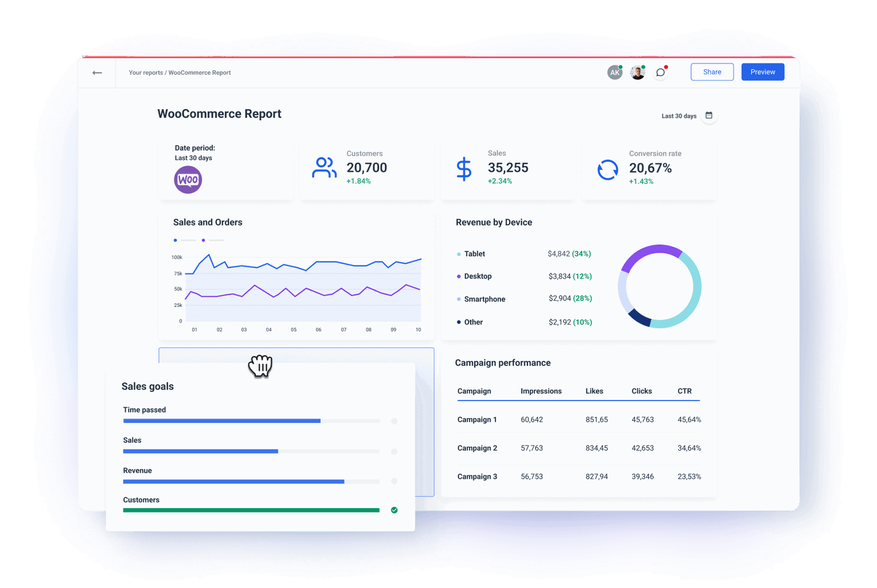Click the 60,642 impressions value
Screen dimensions: 877x588
[x=532, y=419]
